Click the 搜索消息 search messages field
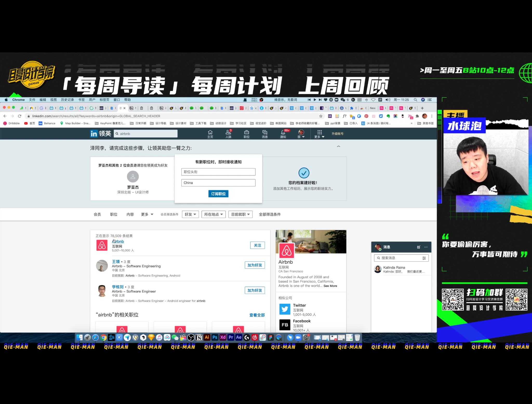This screenshot has width=532, height=404. 401,258
